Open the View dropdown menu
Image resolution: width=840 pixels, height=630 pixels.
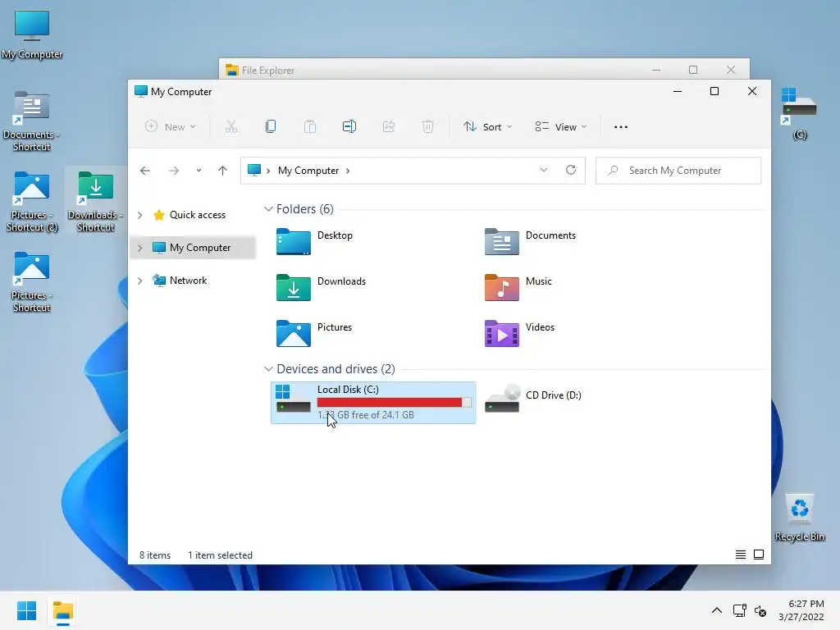(x=561, y=127)
